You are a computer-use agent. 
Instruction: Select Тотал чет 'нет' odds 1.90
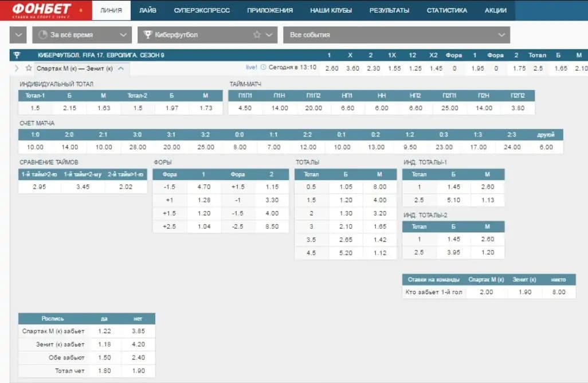[138, 370]
